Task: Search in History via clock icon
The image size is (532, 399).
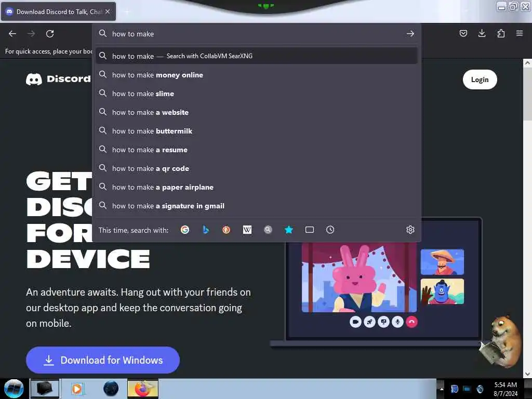Action: [330, 230]
